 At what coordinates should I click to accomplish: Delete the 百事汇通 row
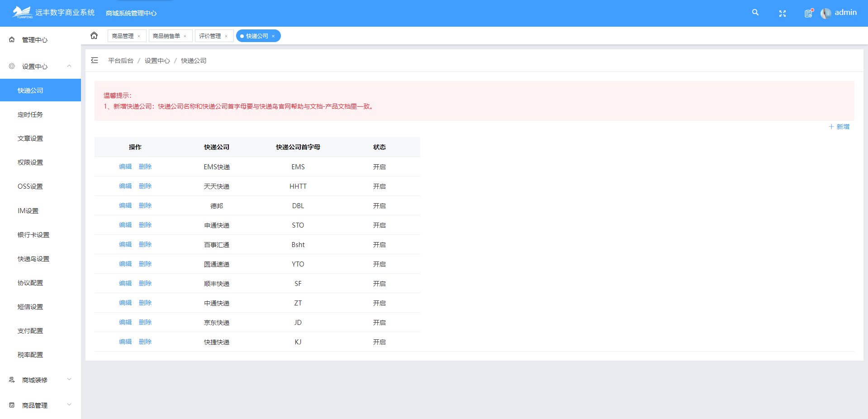[x=145, y=244]
